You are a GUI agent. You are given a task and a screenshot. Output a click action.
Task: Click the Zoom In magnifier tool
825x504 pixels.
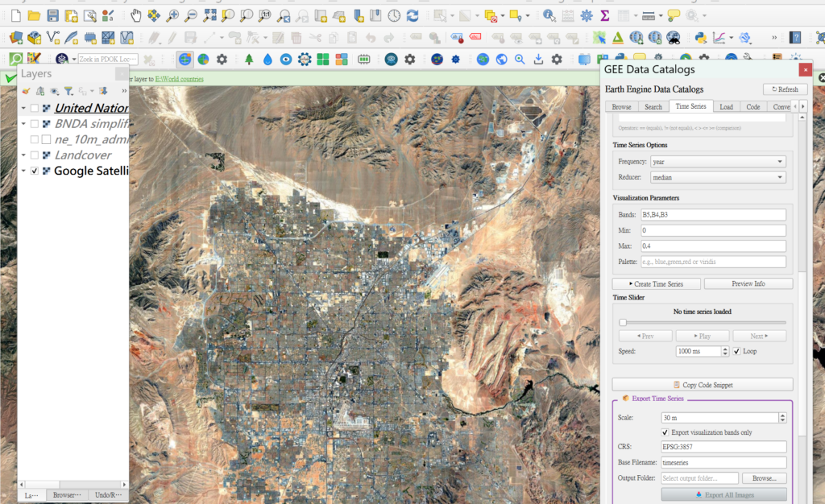click(172, 15)
